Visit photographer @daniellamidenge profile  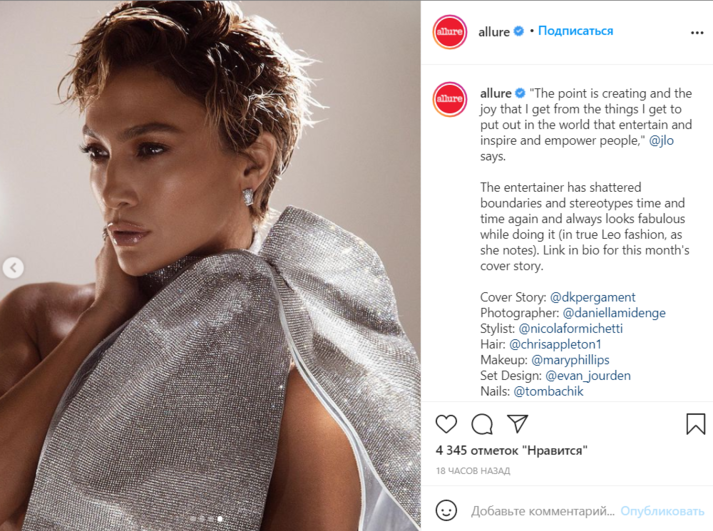point(614,313)
